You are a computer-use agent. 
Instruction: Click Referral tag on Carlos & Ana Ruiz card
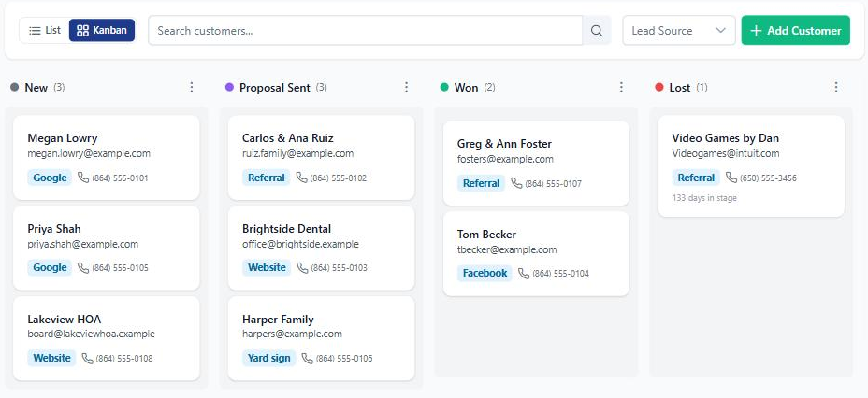(267, 178)
